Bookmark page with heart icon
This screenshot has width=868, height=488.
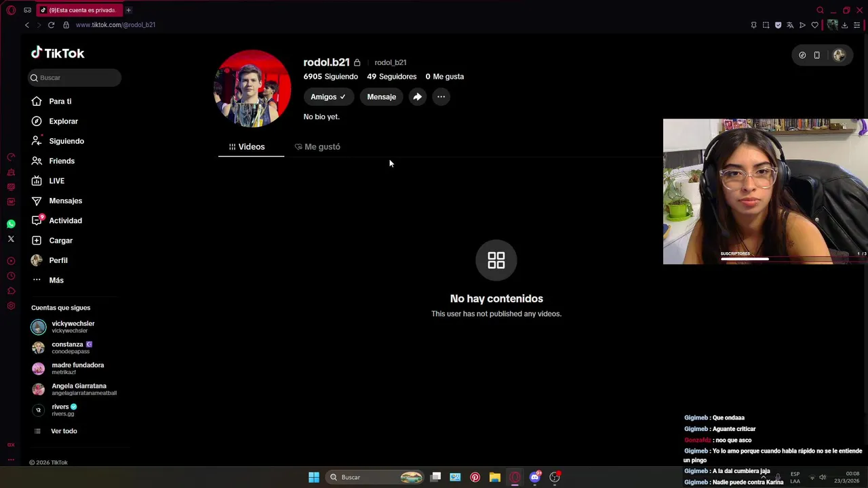tap(814, 25)
